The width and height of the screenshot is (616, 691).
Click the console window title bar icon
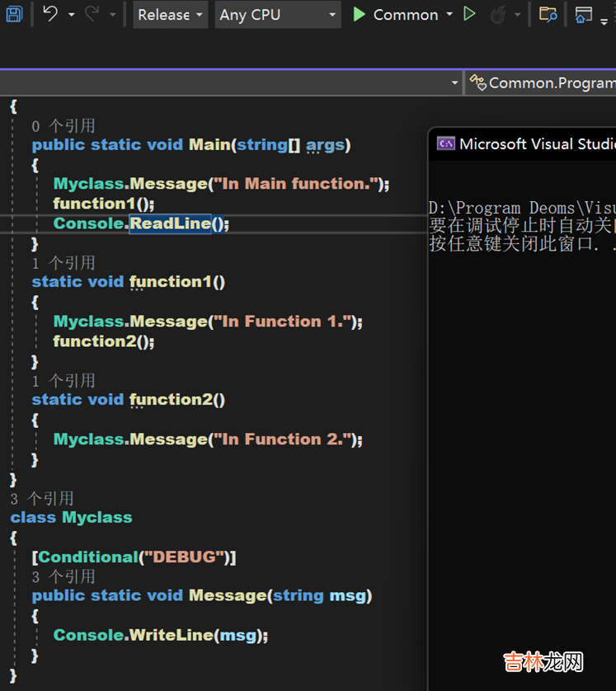point(445,143)
